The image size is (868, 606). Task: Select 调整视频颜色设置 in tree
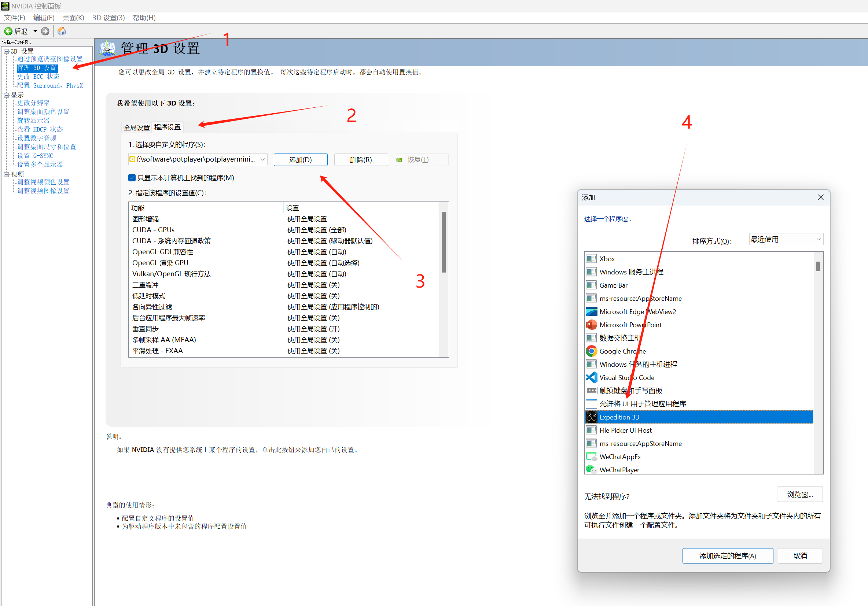[x=43, y=182]
